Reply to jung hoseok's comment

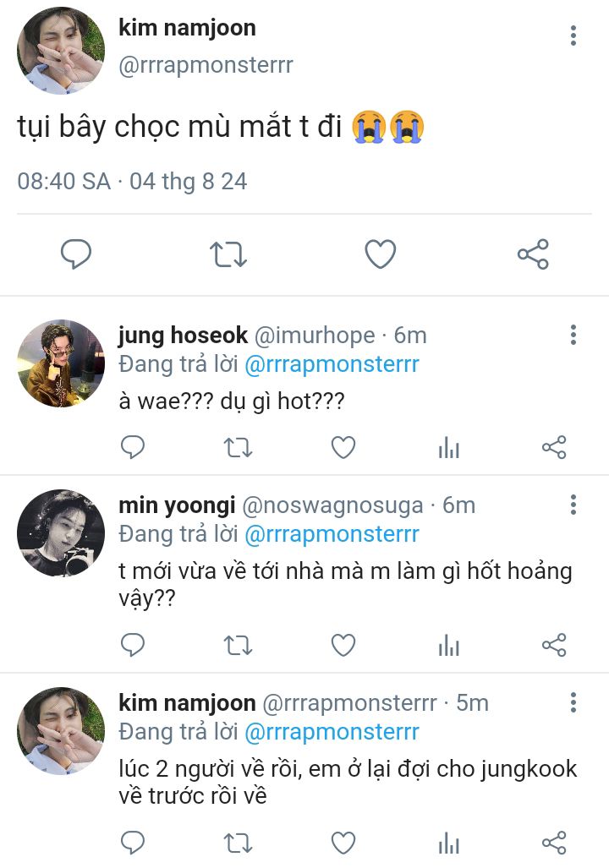(133, 447)
